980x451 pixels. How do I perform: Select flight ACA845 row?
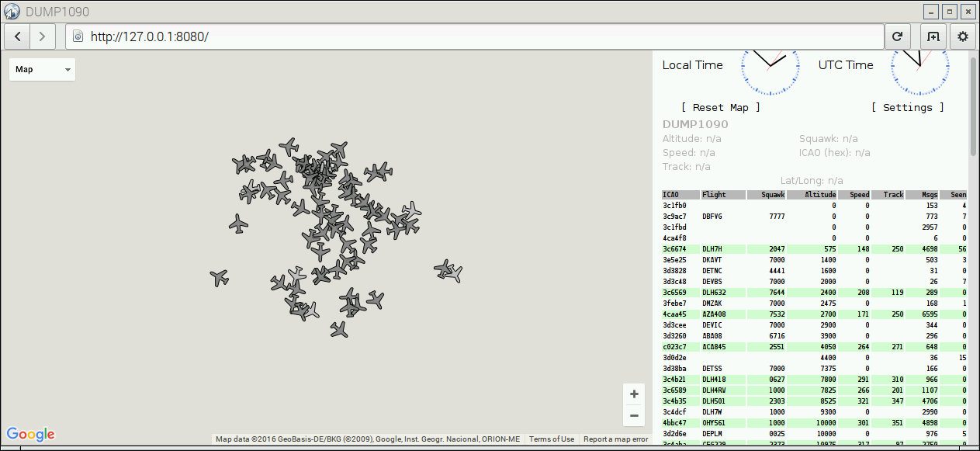pos(814,347)
